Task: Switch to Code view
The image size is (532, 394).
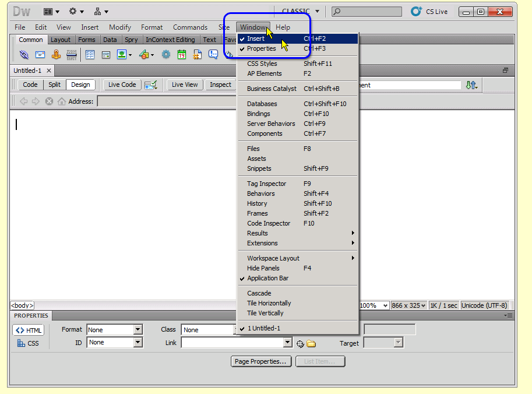Action: [30, 85]
